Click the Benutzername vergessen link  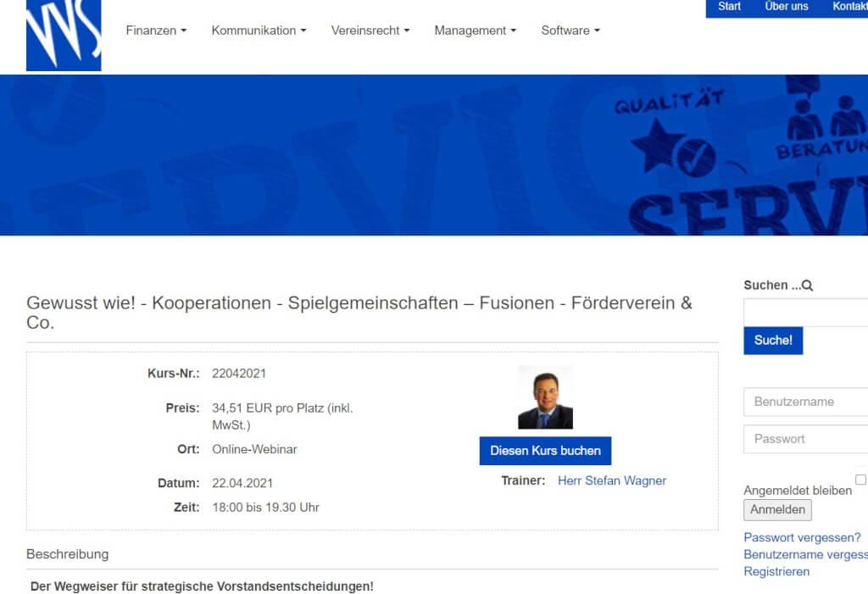pos(804,554)
